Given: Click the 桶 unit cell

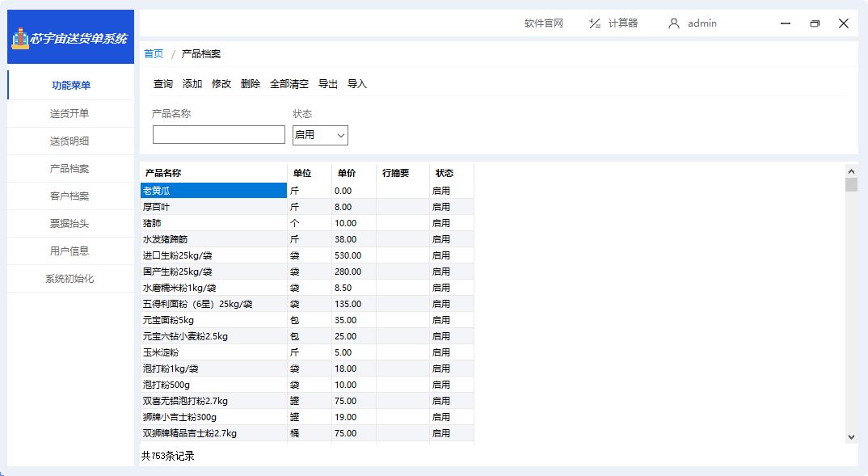Looking at the screenshot, I should pos(310,433).
